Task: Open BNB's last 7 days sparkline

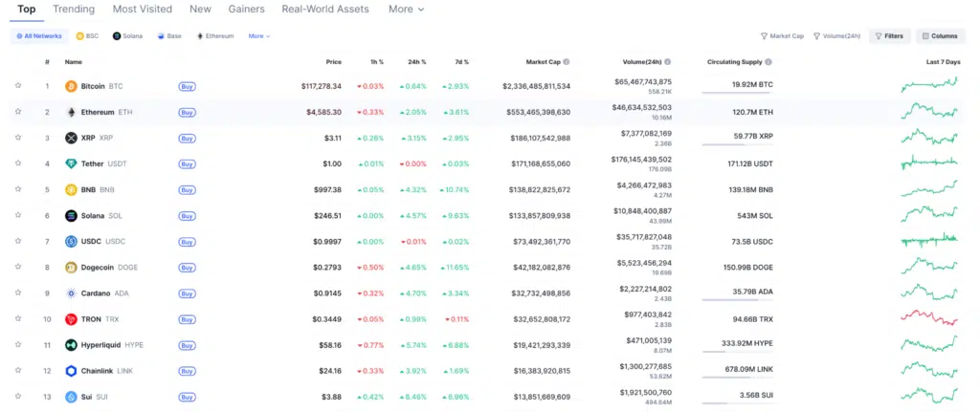Action: [929, 188]
